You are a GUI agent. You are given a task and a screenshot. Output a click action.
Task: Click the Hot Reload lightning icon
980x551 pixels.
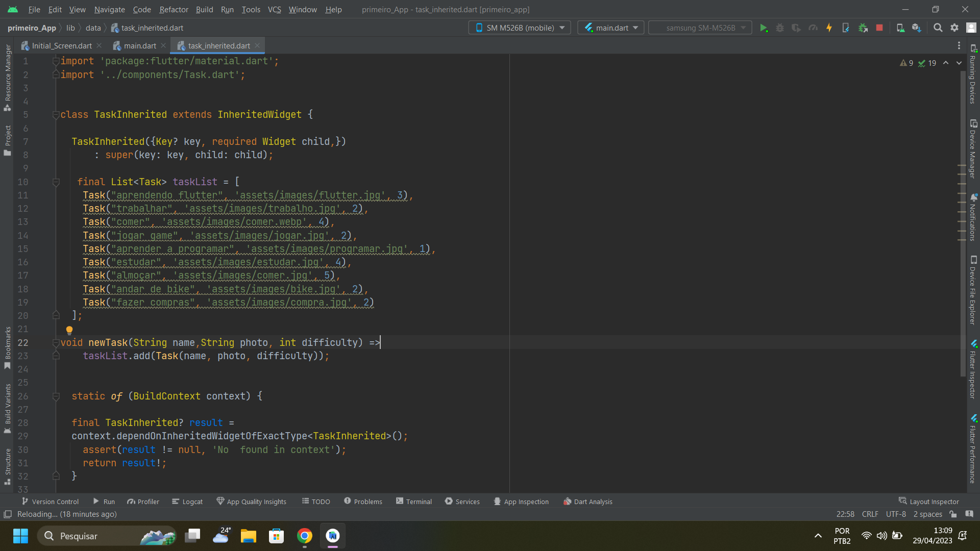829,28
